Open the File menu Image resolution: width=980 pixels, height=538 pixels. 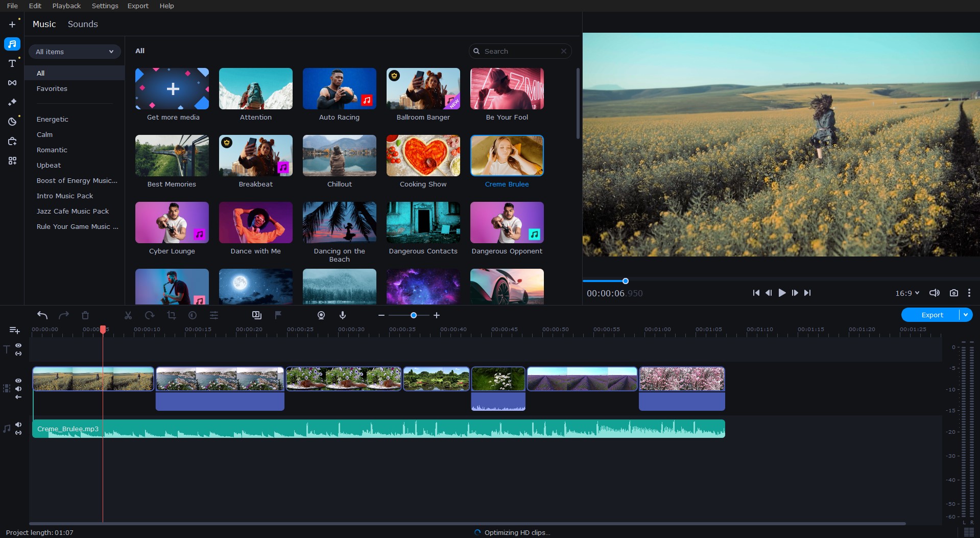point(12,6)
